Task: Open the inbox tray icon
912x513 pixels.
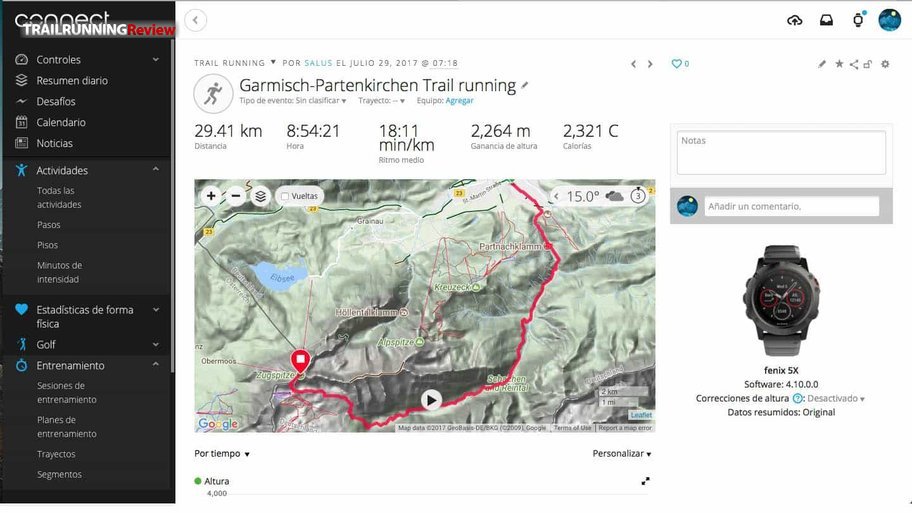Action: pos(826,20)
